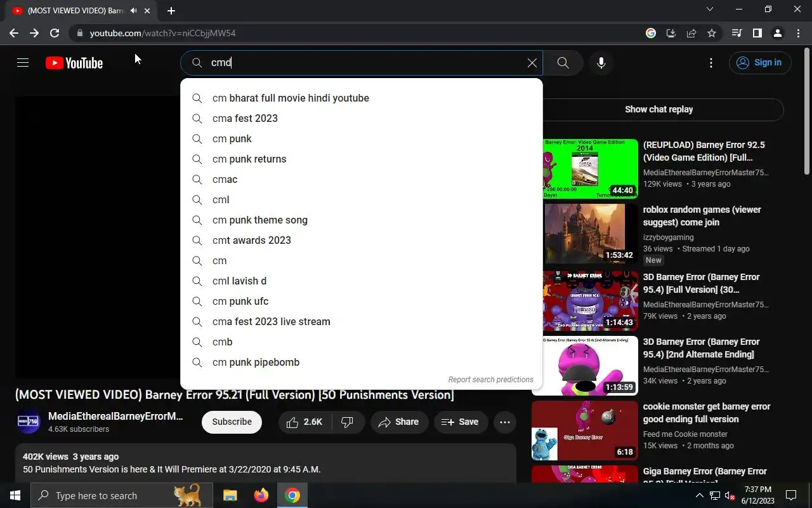Open the Windows Start menu
Screen dimensions: 812x508
(x=15, y=495)
